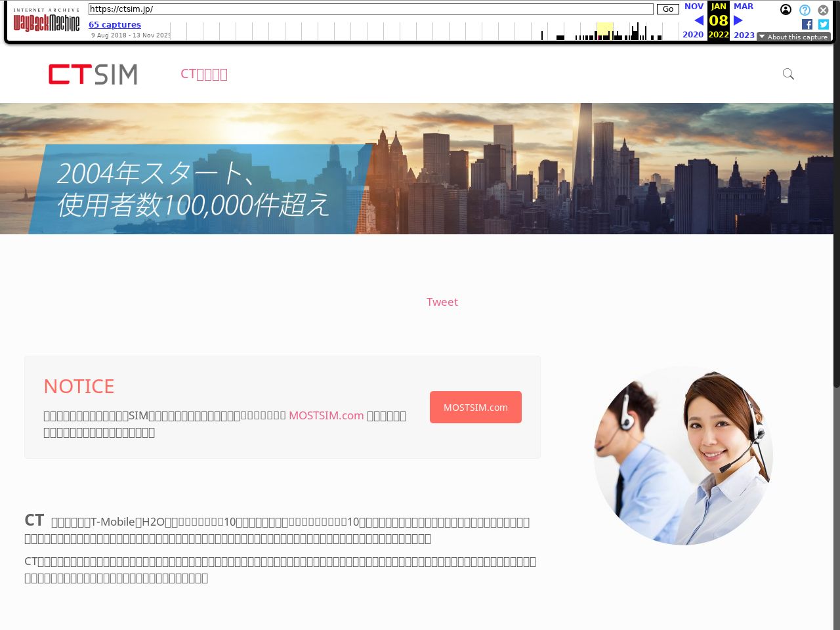Jump to the NOV 2020 capture
The image size is (840, 630).
pos(693,7)
